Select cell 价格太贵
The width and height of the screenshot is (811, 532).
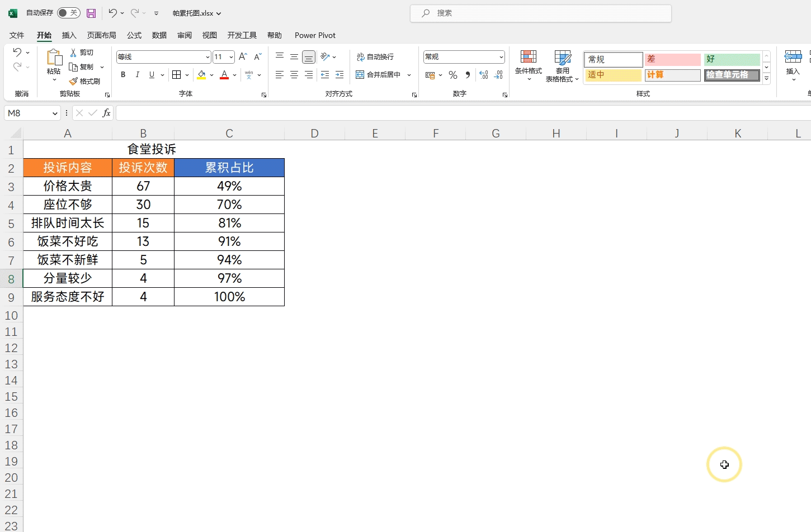68,186
